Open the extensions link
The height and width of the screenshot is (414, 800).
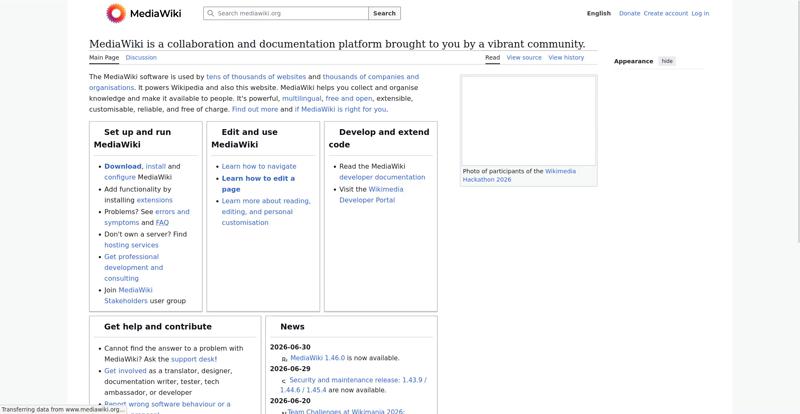[155, 200]
